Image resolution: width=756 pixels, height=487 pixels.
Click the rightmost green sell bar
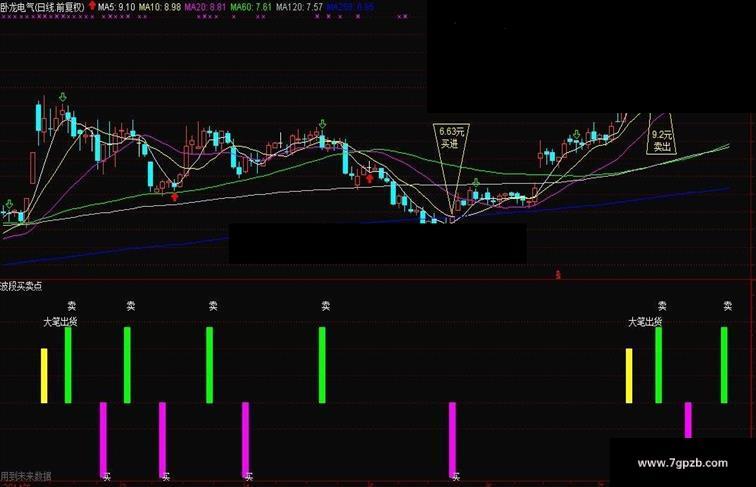coord(724,365)
